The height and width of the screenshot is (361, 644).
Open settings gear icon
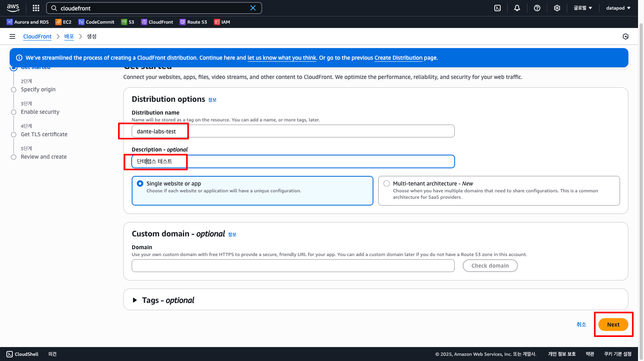557,8
